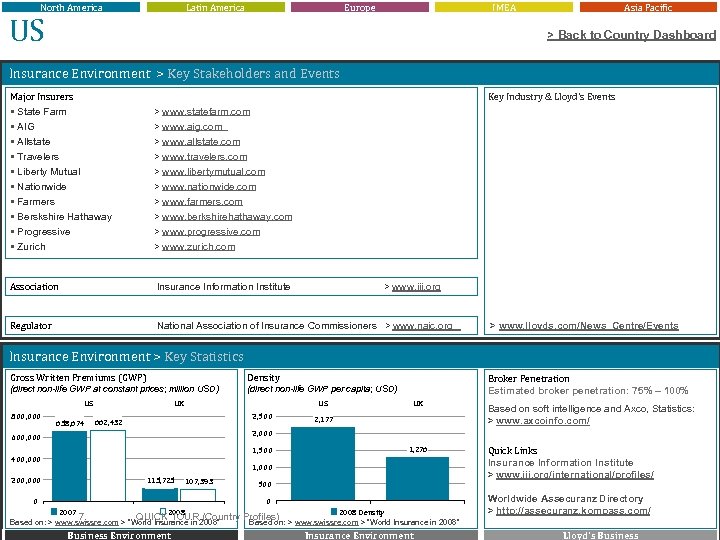720x540 pixels.
Task: Click the US 2008 GWP white bar
Action: (x=108, y=466)
